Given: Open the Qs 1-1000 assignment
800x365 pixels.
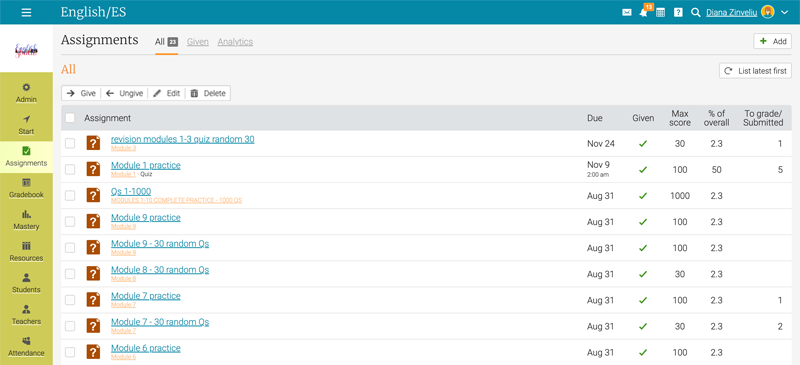Looking at the screenshot, I should click(x=131, y=191).
